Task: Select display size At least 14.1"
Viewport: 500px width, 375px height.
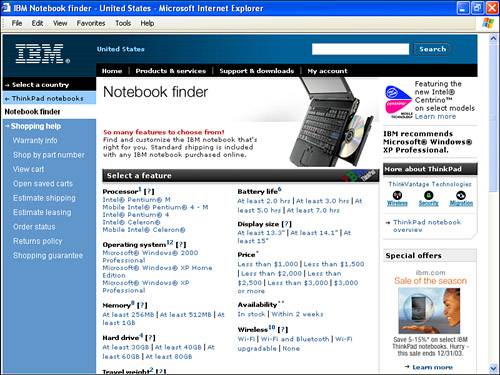Action: click(314, 233)
